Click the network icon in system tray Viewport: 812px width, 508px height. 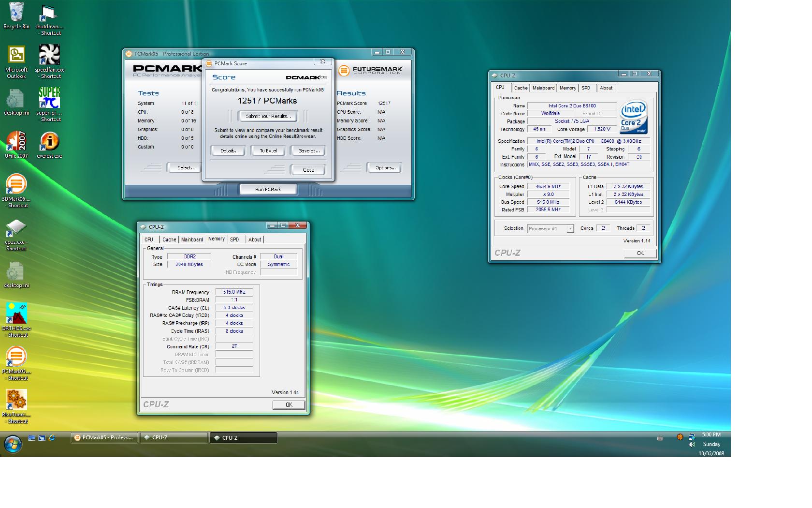[x=692, y=436]
